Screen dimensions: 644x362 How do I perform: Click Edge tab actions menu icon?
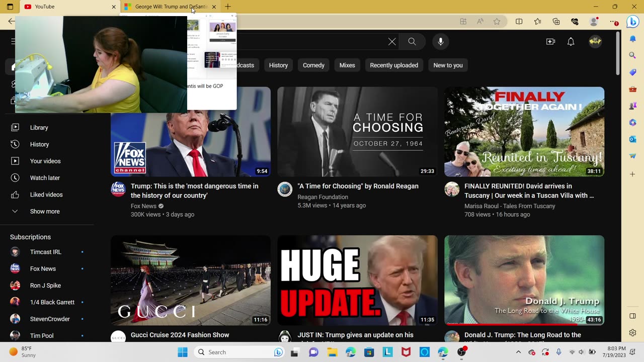(x=10, y=7)
